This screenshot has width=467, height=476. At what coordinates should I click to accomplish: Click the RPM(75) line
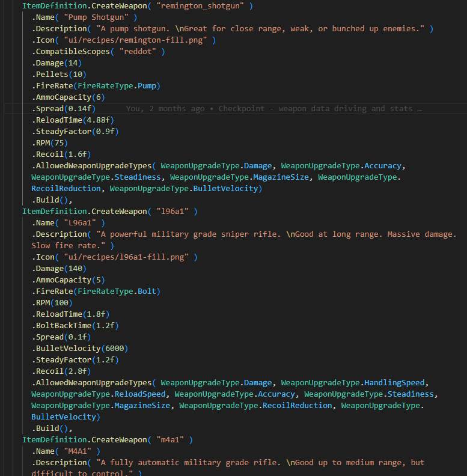tap(52, 143)
